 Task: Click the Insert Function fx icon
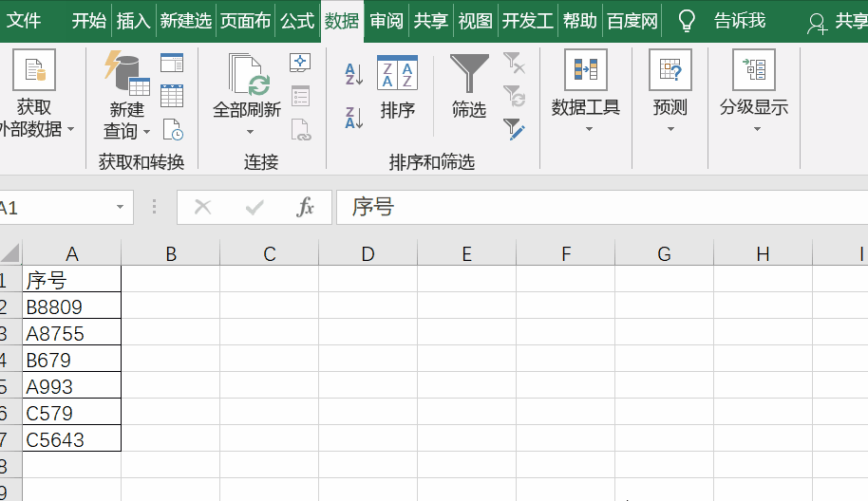click(x=305, y=208)
